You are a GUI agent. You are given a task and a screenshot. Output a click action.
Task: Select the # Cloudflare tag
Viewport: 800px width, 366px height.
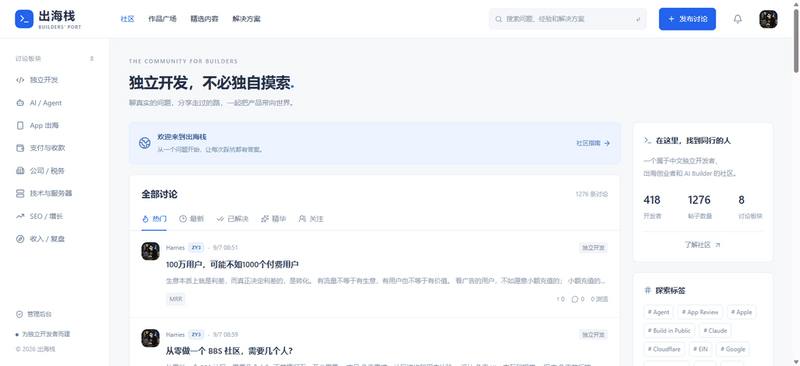tap(664, 349)
